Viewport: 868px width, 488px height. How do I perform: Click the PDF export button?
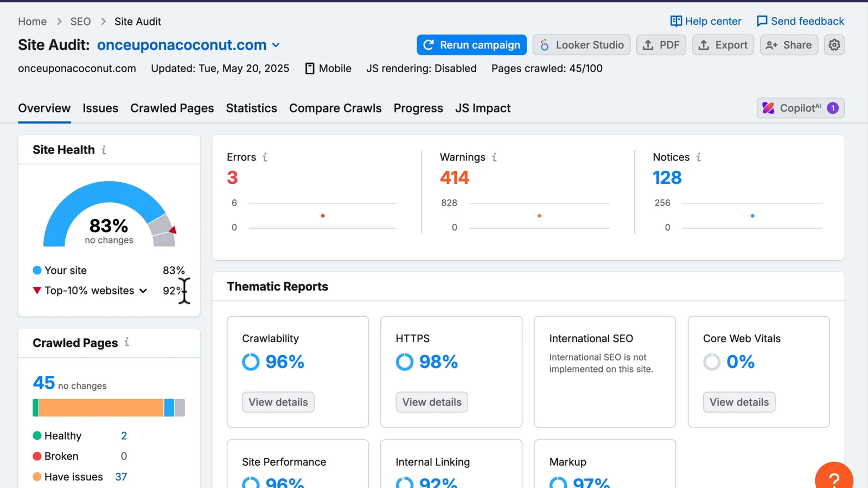tap(661, 45)
